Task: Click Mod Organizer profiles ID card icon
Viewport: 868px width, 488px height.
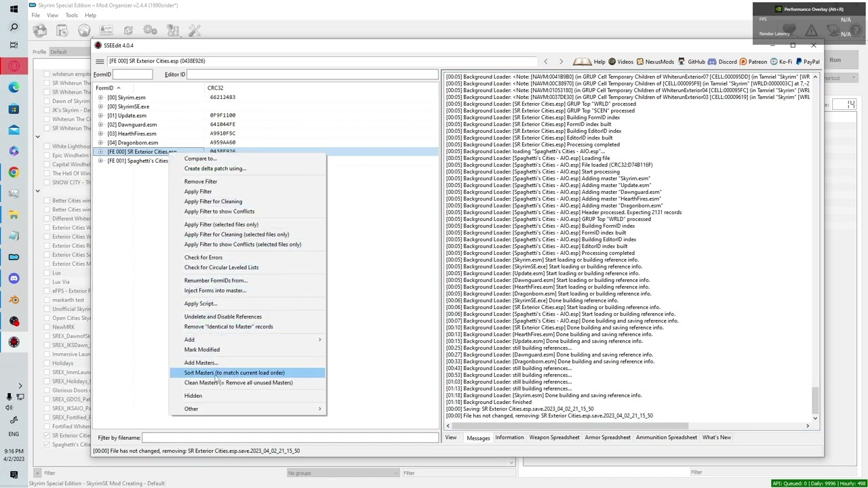Action: tap(106, 30)
